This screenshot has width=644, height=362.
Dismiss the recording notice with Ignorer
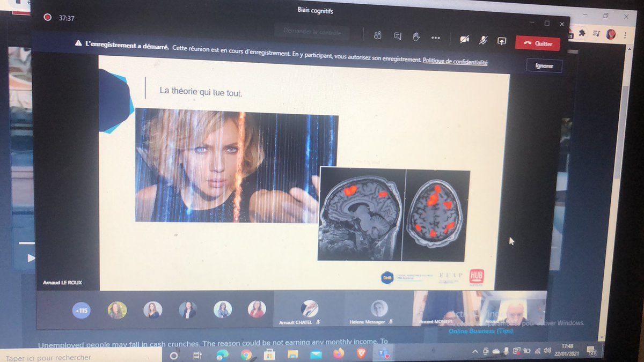544,67
